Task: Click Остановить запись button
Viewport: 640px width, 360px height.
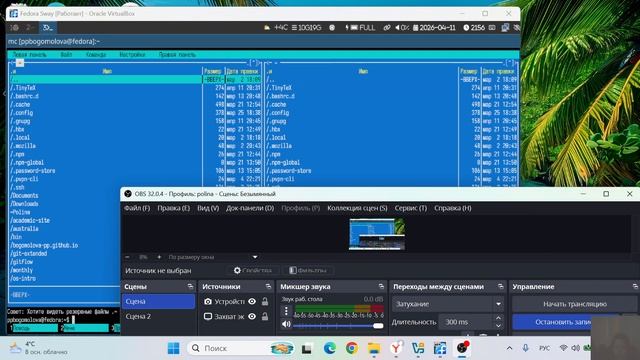Action: point(562,322)
